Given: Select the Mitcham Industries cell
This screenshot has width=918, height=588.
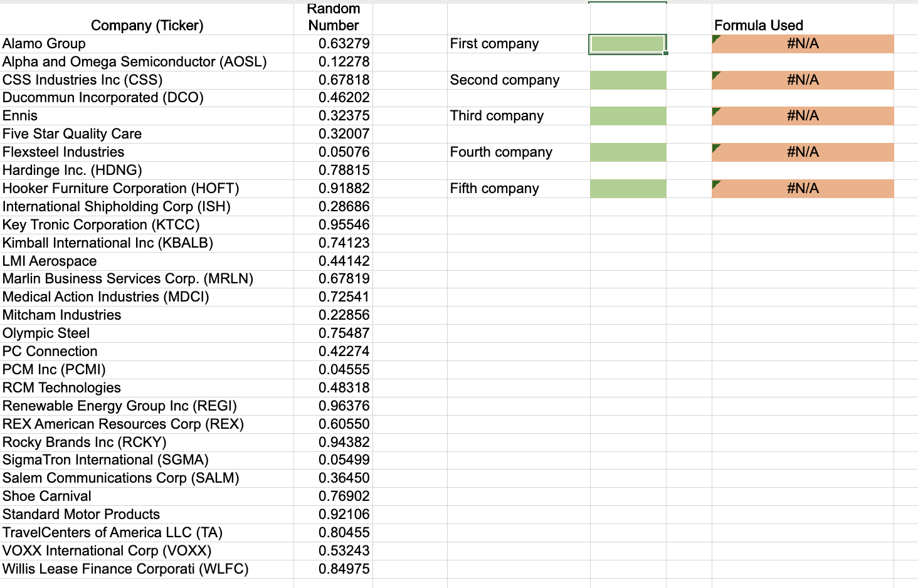Looking at the screenshot, I should [147, 315].
